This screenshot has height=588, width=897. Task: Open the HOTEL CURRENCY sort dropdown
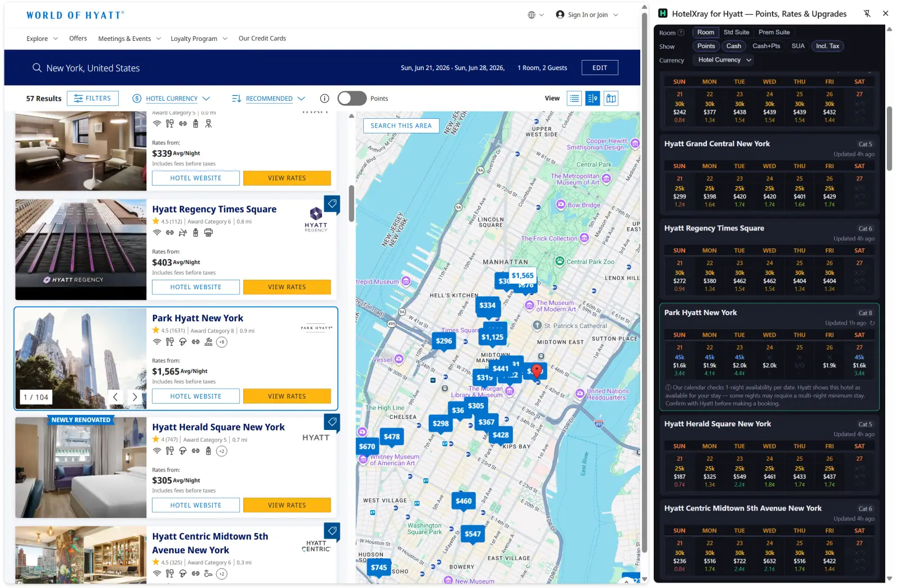(172, 99)
